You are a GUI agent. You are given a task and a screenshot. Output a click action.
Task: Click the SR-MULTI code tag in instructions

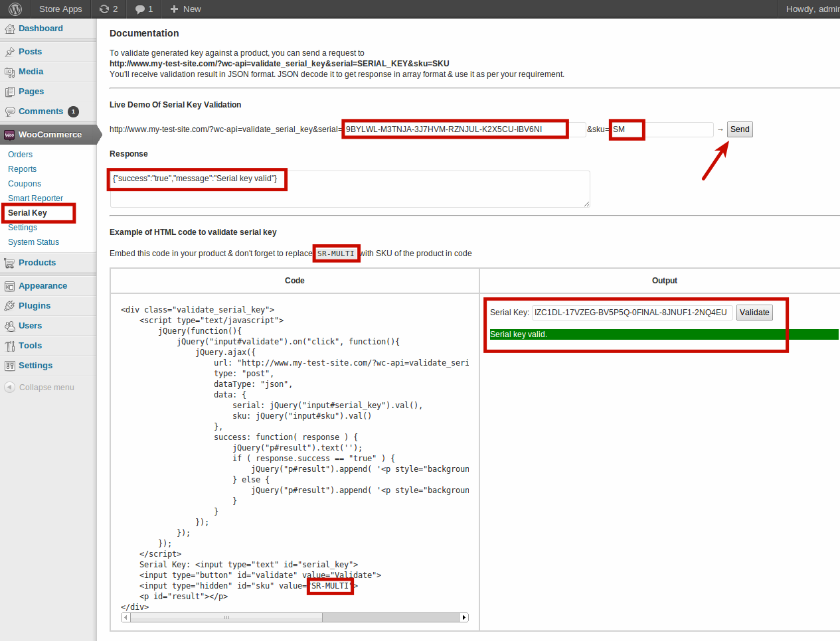336,253
